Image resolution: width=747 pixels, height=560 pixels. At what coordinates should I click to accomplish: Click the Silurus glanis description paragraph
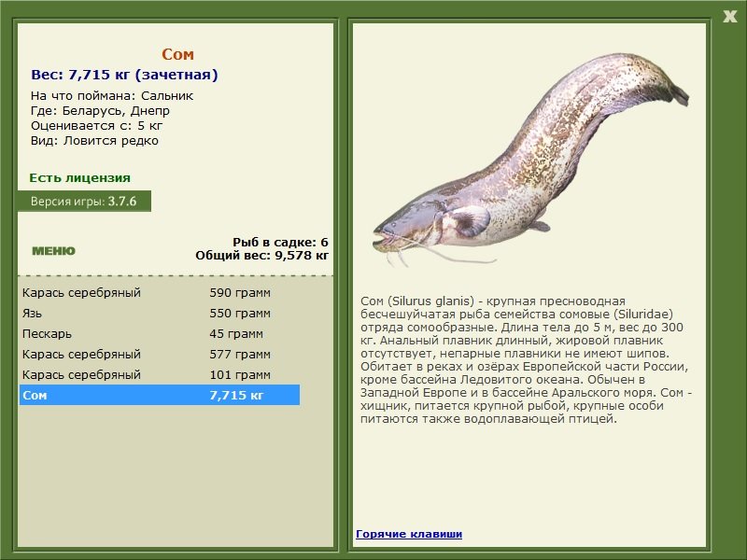pyautogui.click(x=526, y=360)
